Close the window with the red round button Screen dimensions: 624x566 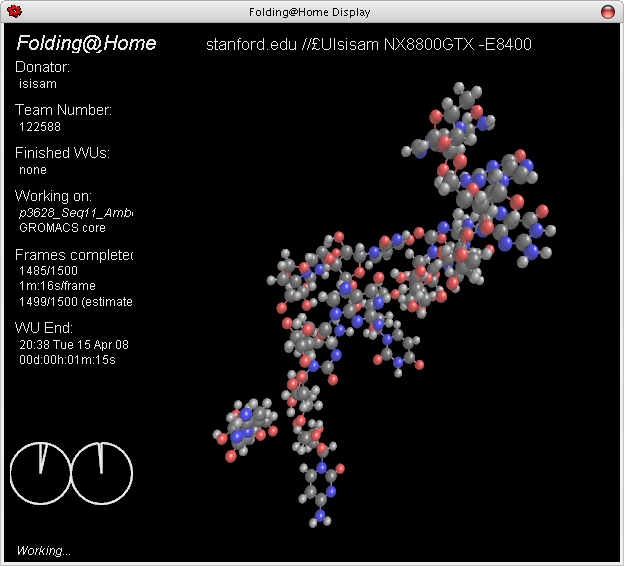607,12
